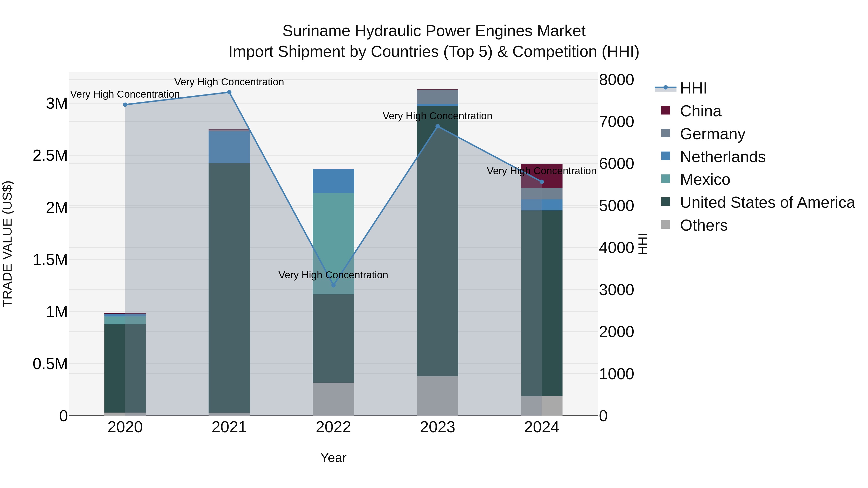Image resolution: width=868 pixels, height=488 pixels.
Task: Click the United States segment in 2021 bar
Action: 229,288
